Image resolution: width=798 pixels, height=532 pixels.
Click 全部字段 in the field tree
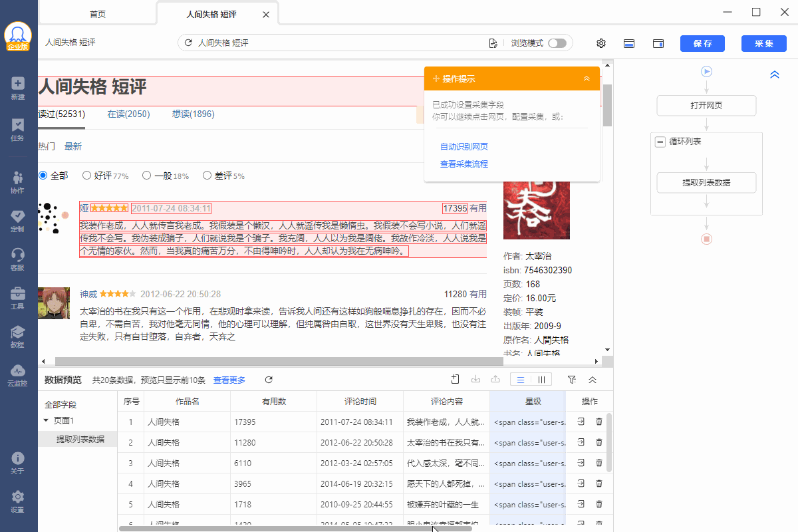click(61, 404)
